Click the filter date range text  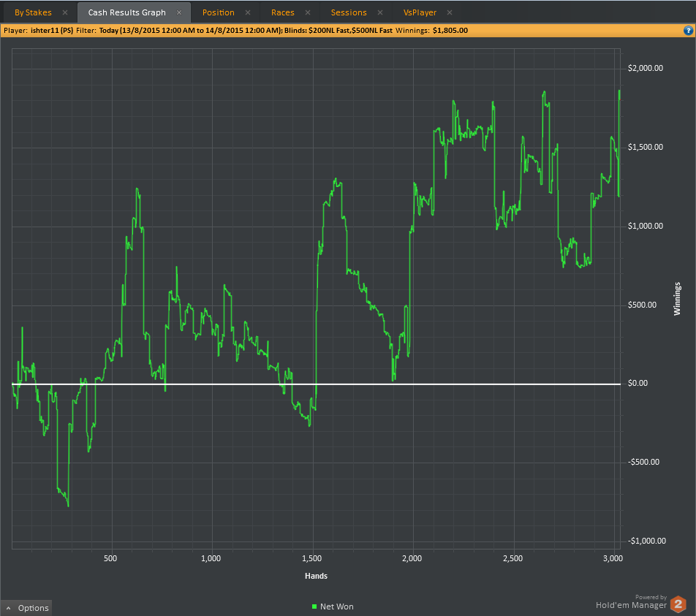pos(190,31)
